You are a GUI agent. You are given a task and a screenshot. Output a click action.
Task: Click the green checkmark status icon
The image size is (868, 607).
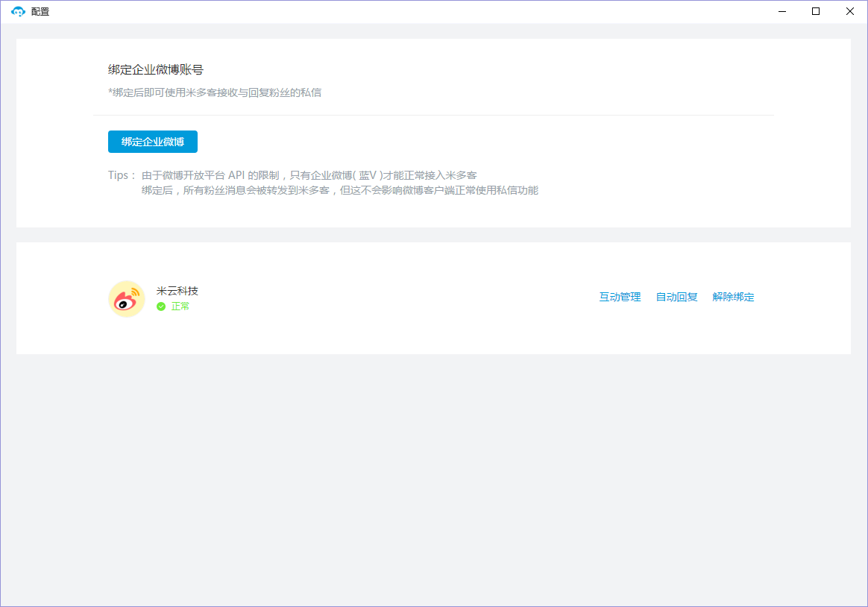pos(161,306)
